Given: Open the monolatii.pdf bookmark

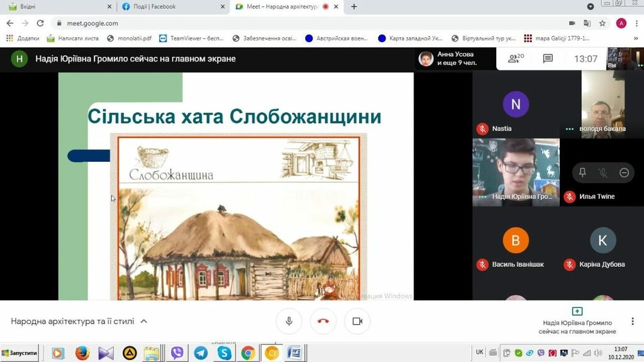Looking at the screenshot, I should (130, 38).
